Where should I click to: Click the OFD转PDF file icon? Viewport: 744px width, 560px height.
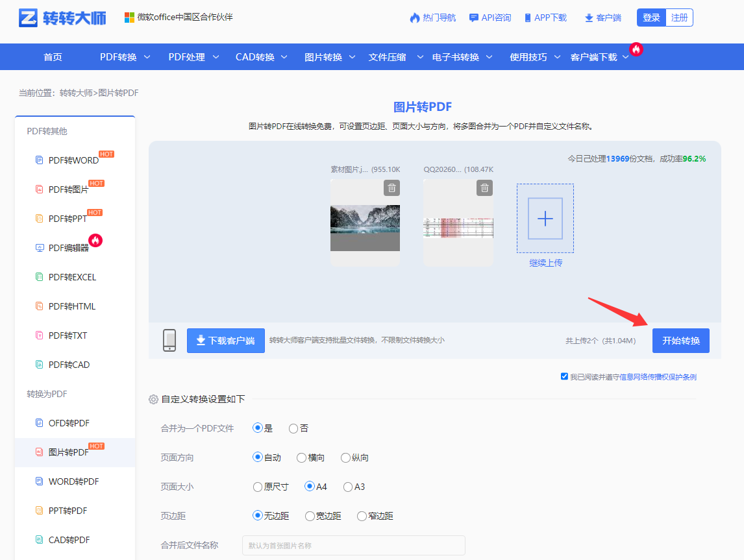[40, 422]
